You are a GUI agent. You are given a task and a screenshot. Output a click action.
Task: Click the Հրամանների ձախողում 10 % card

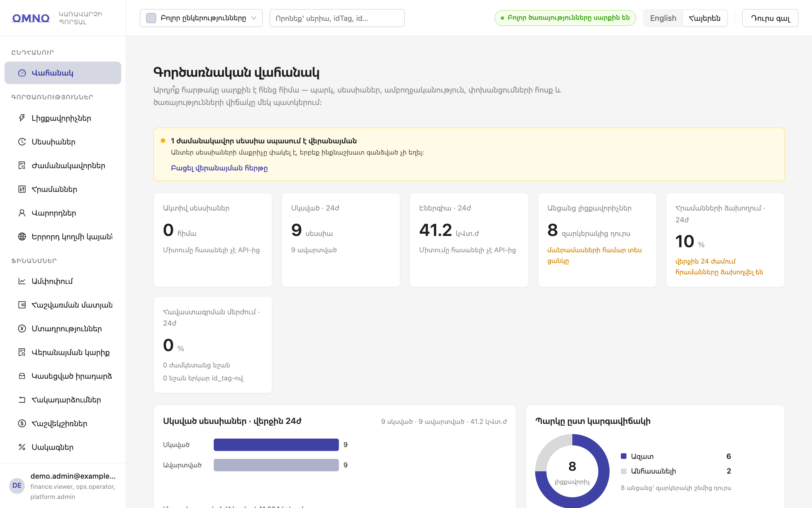click(725, 240)
